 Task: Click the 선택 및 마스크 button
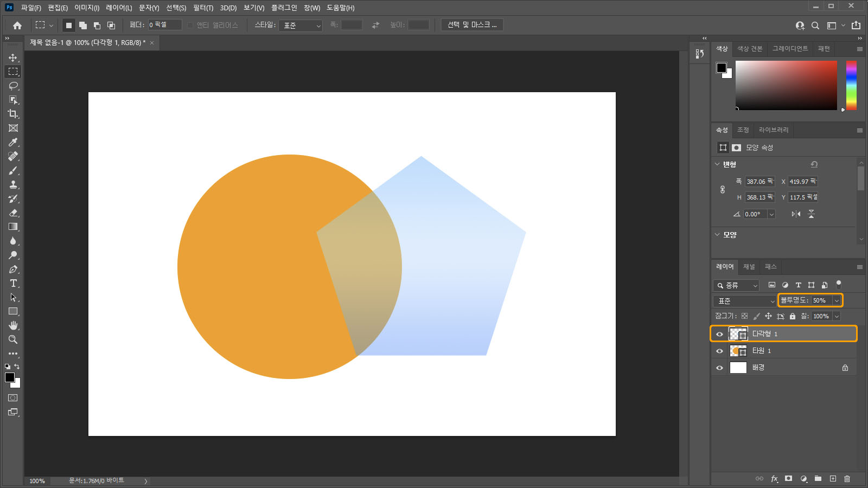[472, 25]
